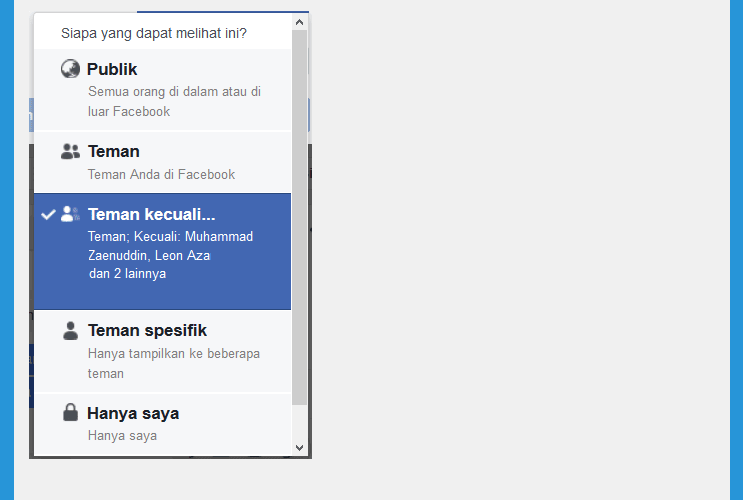Select the Teman audience option
The width and height of the screenshot is (743, 500).
[163, 162]
